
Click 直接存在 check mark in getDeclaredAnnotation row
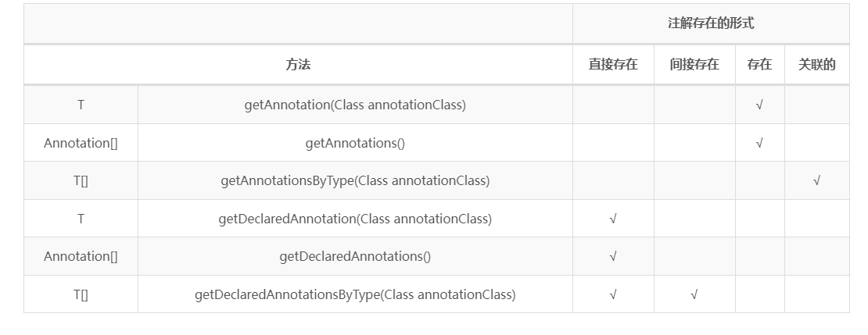(x=613, y=219)
